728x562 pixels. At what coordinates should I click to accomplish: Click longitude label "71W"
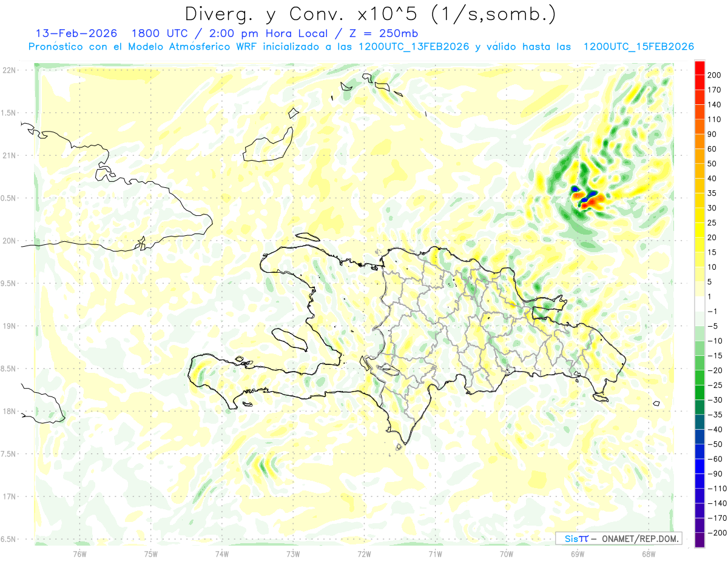point(435,554)
